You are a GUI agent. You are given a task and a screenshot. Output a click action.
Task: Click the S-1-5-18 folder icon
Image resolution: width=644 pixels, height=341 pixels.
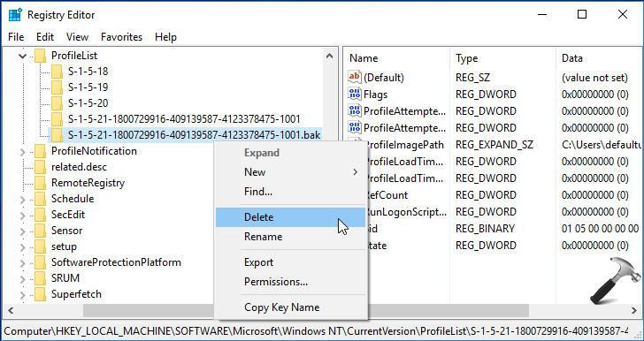(57, 72)
